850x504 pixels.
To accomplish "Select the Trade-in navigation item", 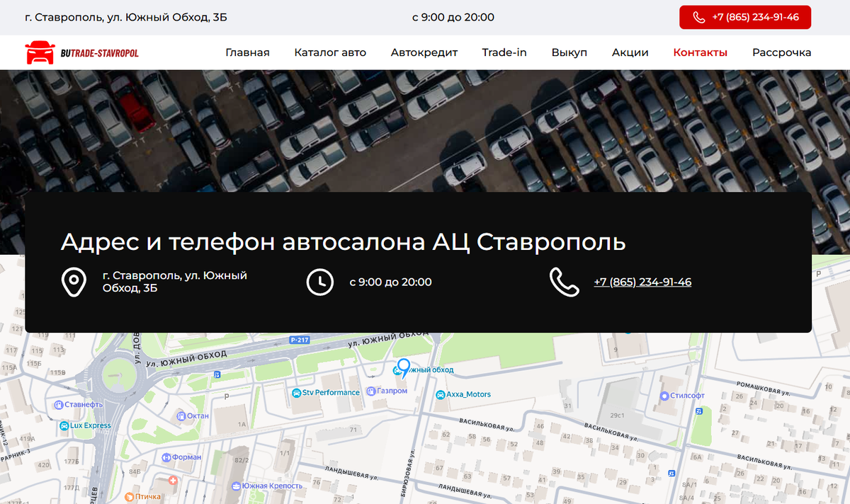I will click(504, 52).
